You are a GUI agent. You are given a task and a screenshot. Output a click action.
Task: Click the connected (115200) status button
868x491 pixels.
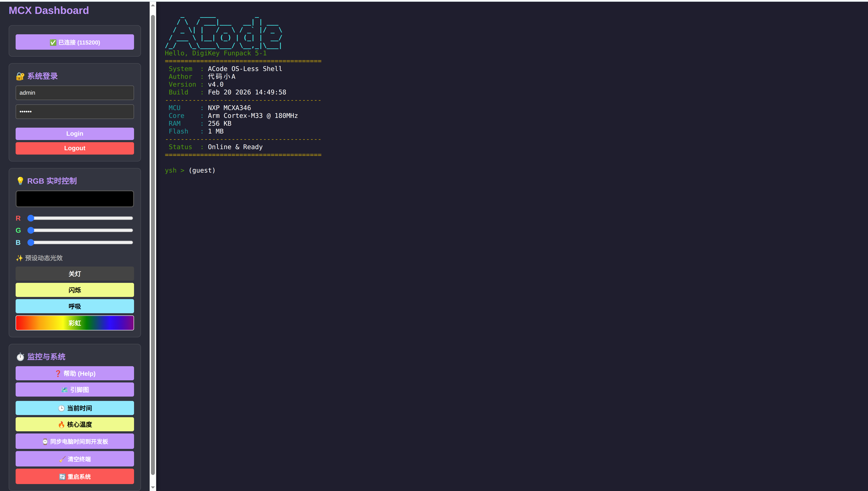(x=74, y=42)
